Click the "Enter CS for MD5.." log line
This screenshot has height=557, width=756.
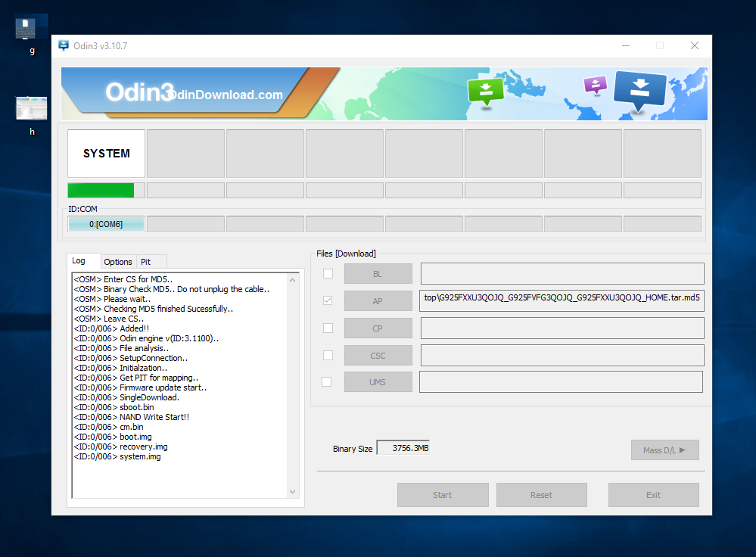point(123,279)
